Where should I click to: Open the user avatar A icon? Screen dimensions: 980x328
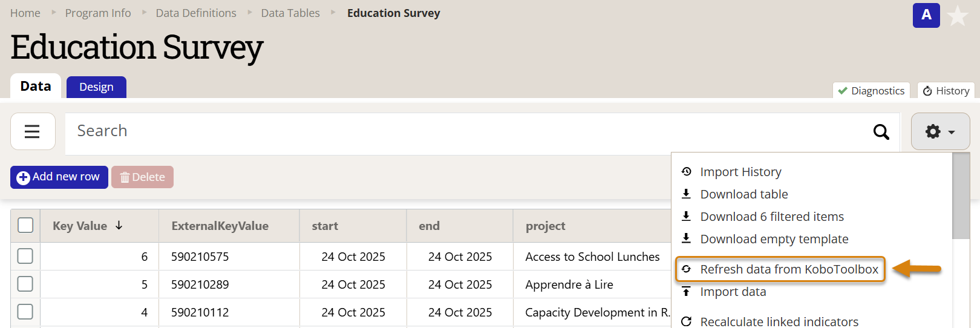click(926, 15)
